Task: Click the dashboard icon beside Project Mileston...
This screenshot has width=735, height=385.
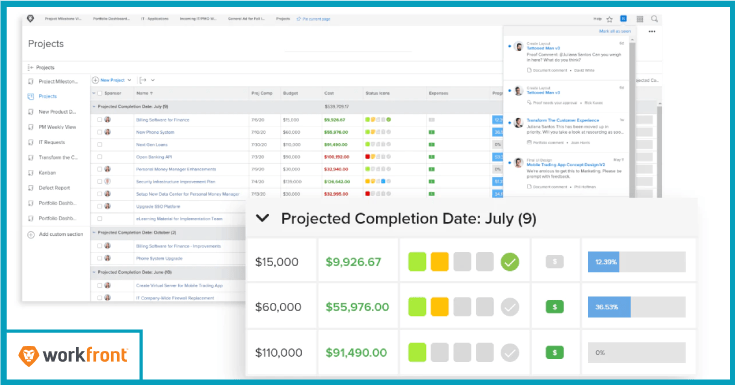Action: 31,82
